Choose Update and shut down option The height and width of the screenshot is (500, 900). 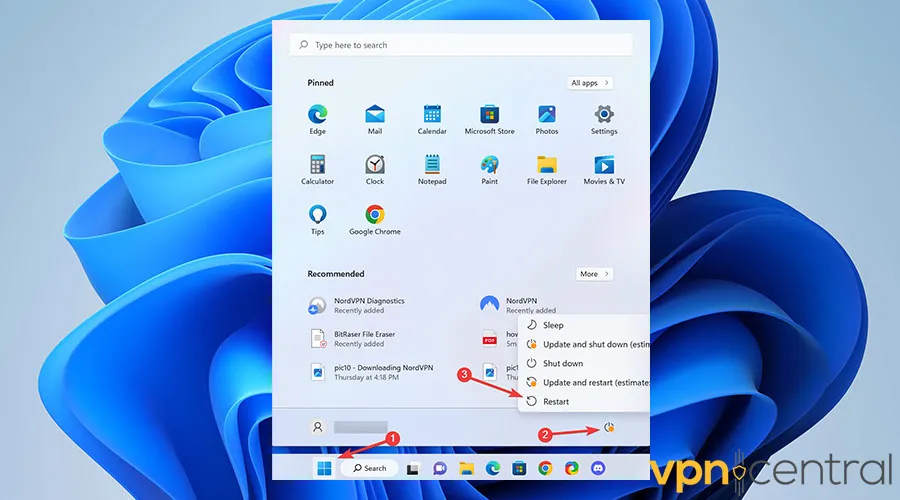point(584,344)
